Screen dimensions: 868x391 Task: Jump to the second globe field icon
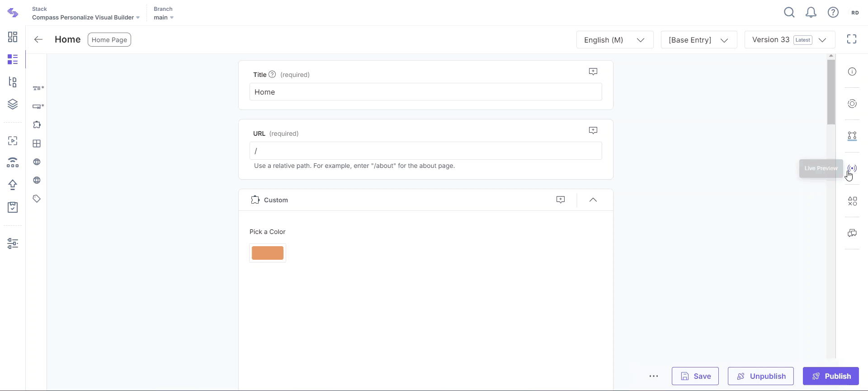pos(37,180)
